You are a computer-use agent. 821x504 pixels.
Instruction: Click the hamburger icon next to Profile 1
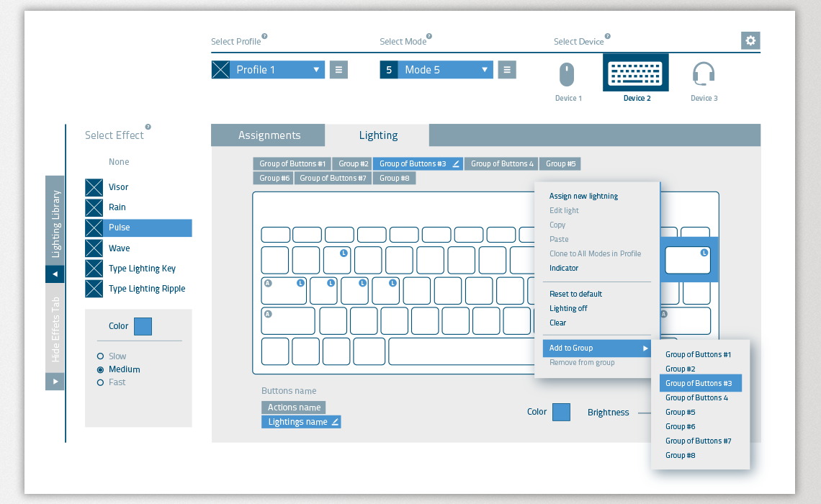[338, 69]
